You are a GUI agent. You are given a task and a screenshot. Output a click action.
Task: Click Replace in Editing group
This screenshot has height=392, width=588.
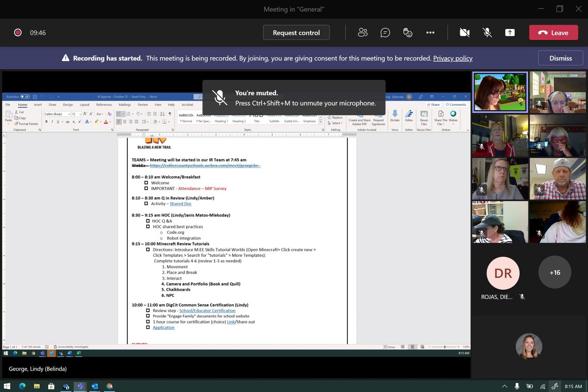[x=335, y=118]
